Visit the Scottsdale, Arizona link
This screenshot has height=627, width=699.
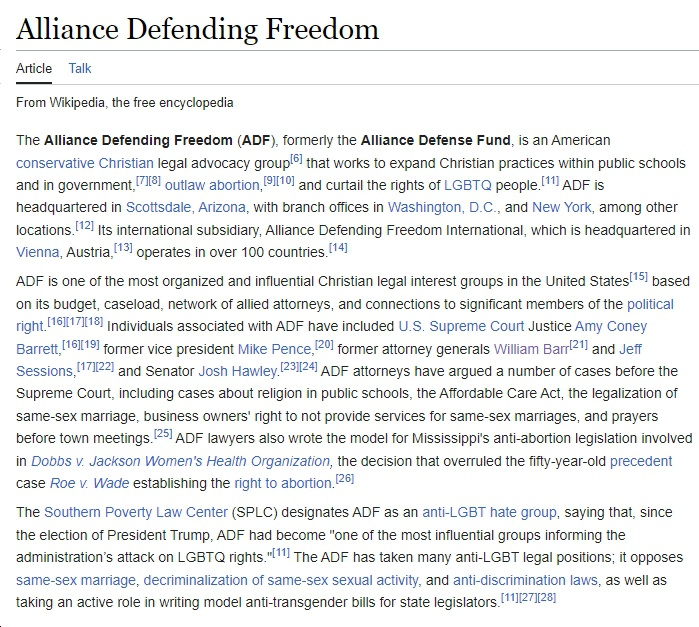coord(185,207)
